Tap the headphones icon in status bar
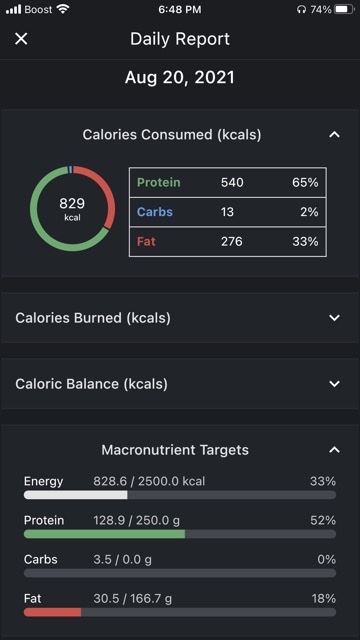Viewport: 360px width, 640px height. pos(301,9)
